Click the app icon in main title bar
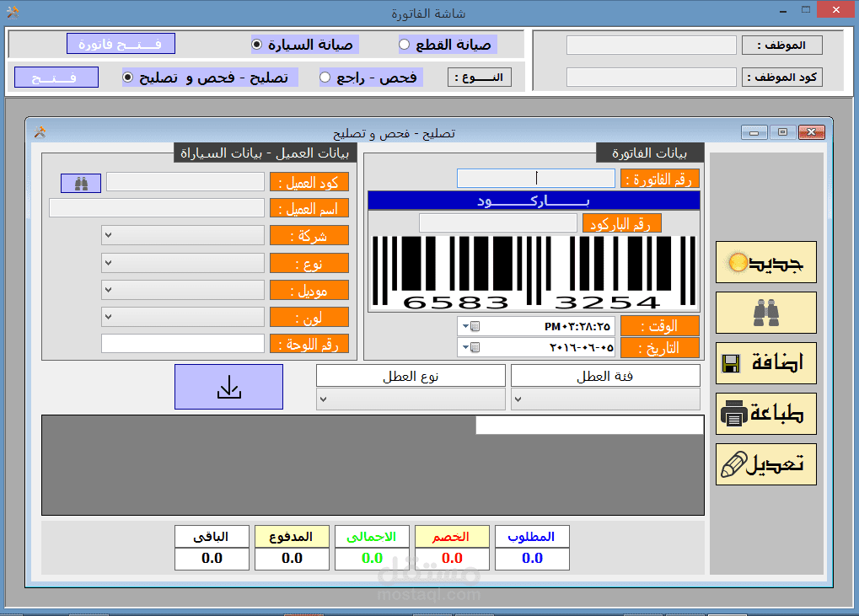 point(12,12)
